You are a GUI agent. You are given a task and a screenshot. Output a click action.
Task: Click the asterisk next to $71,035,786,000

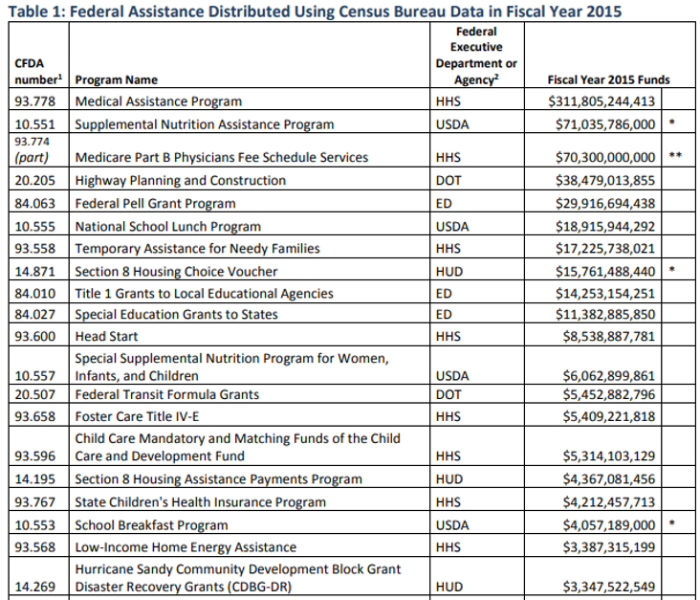[673, 124]
